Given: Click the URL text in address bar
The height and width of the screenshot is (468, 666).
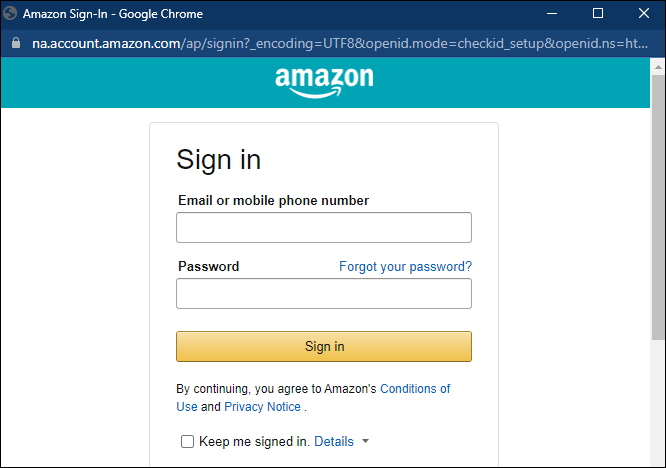Looking at the screenshot, I should [340, 43].
